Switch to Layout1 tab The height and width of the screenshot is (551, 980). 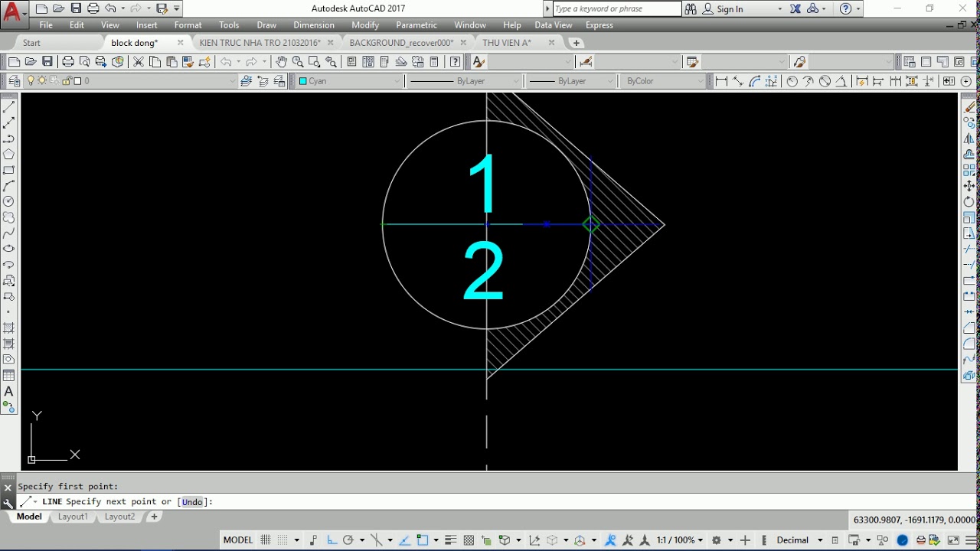click(73, 517)
